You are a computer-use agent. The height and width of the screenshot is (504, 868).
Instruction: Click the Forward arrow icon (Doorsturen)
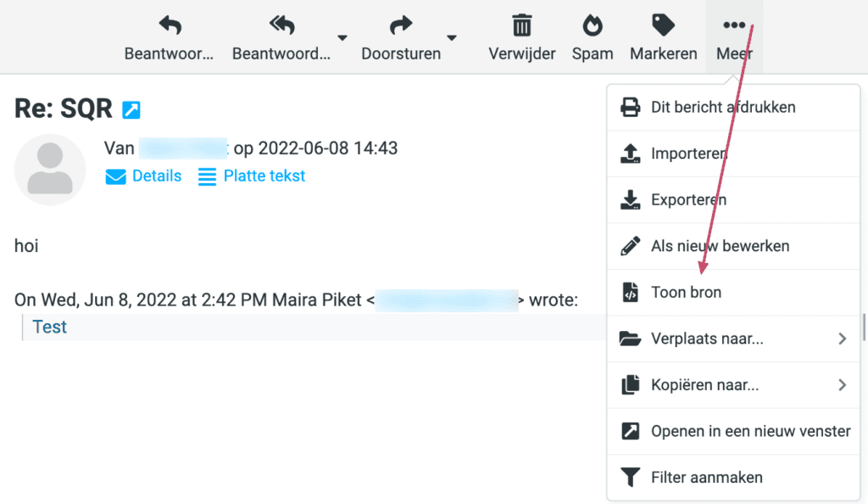click(401, 26)
